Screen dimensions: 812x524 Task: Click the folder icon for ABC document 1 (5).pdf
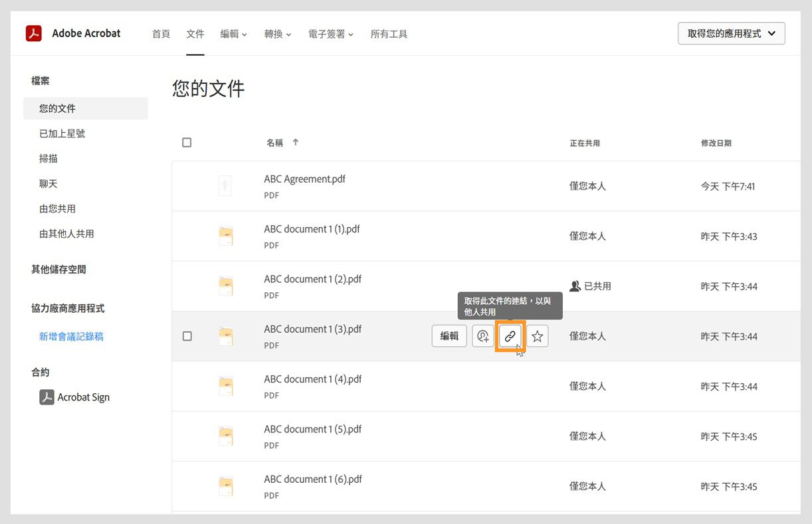226,436
